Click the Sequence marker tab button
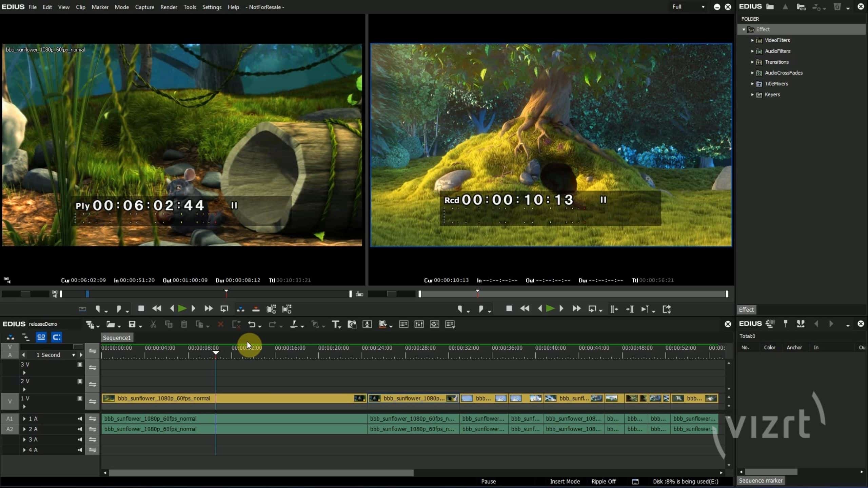 click(x=761, y=481)
